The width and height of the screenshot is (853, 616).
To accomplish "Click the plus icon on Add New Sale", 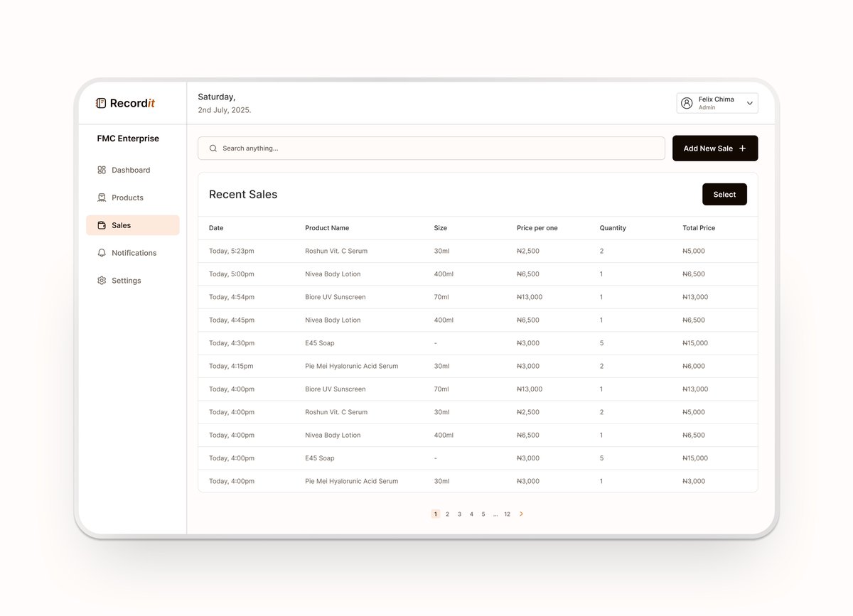I will point(743,148).
